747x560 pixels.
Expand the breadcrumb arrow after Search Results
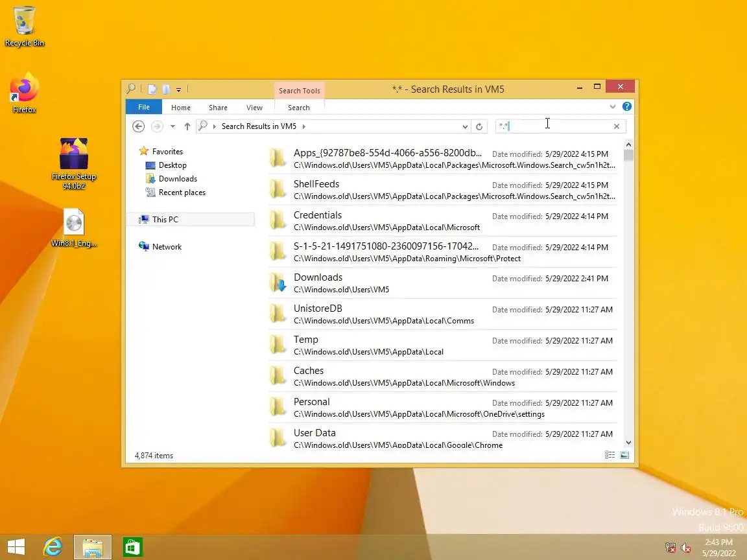click(304, 126)
